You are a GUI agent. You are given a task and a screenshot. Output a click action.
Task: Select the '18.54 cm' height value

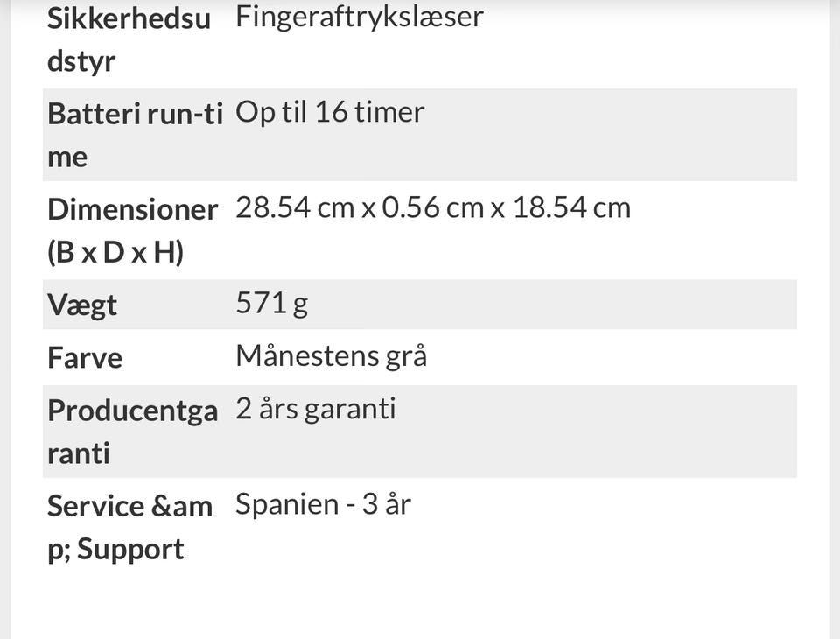pyautogui.click(x=571, y=208)
